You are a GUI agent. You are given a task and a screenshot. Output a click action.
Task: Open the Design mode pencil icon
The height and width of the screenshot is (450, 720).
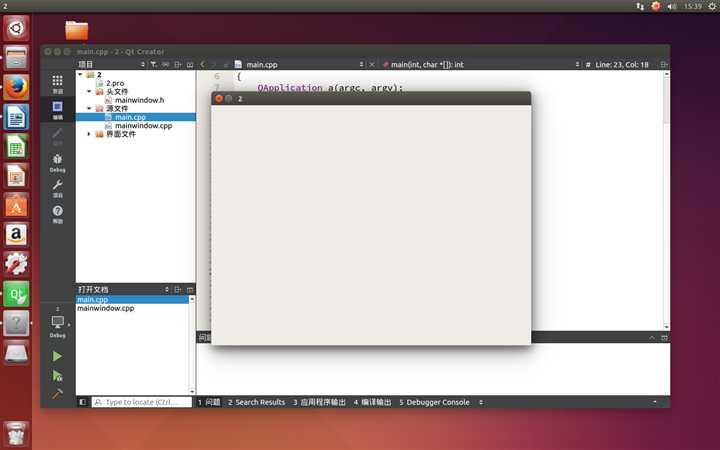[57, 136]
